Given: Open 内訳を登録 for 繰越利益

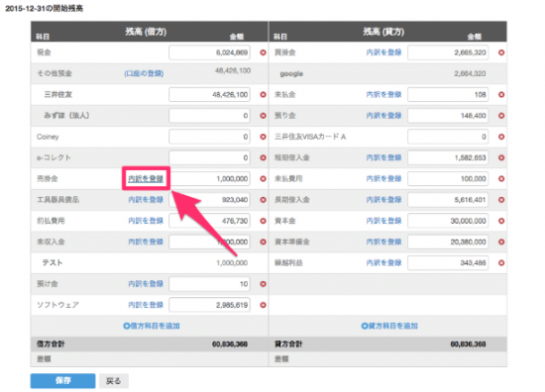Looking at the screenshot, I should click(x=384, y=263).
